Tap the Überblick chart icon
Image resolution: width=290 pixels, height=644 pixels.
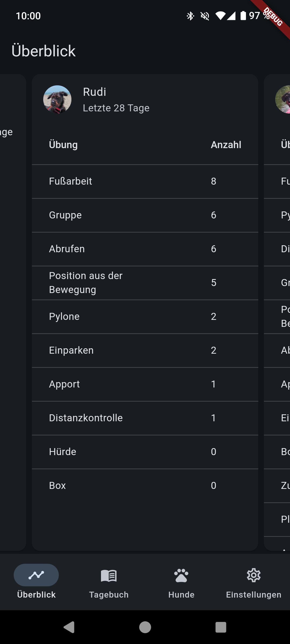(x=36, y=575)
